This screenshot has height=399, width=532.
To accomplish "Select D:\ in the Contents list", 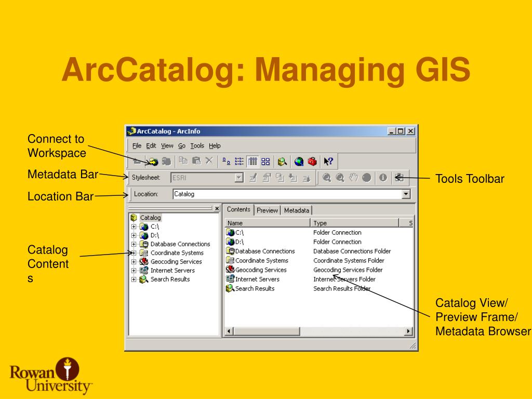I will [x=239, y=242].
